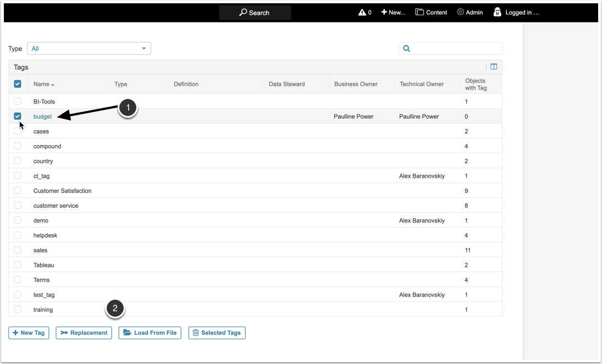The height and width of the screenshot is (364, 602).
Task: Click the New Tag button
Action: (x=29, y=333)
